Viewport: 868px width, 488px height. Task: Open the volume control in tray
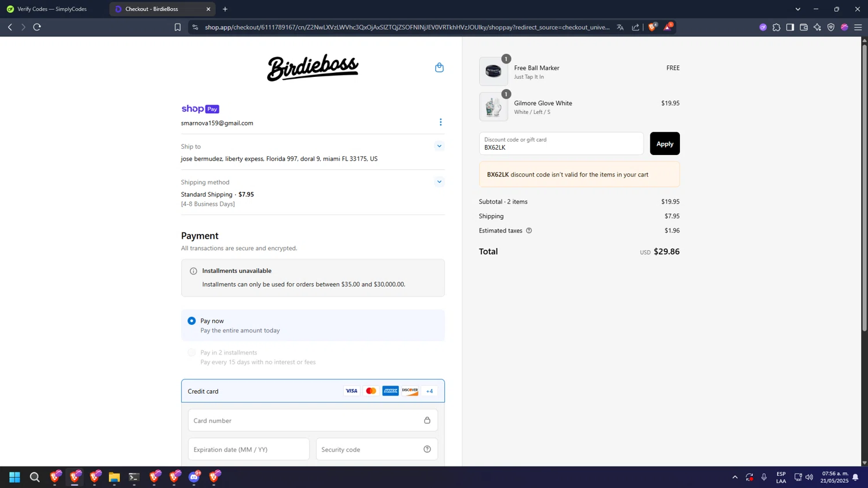click(x=810, y=477)
